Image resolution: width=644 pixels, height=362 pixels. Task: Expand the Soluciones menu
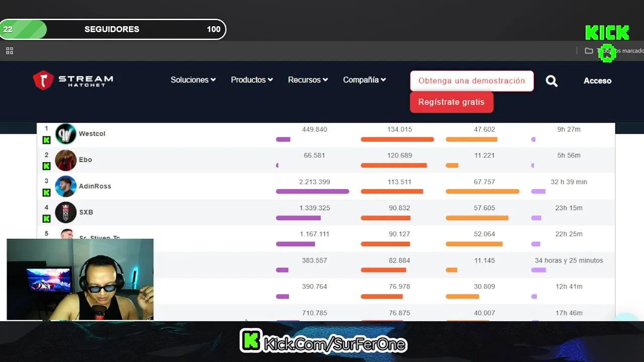[x=193, y=80]
